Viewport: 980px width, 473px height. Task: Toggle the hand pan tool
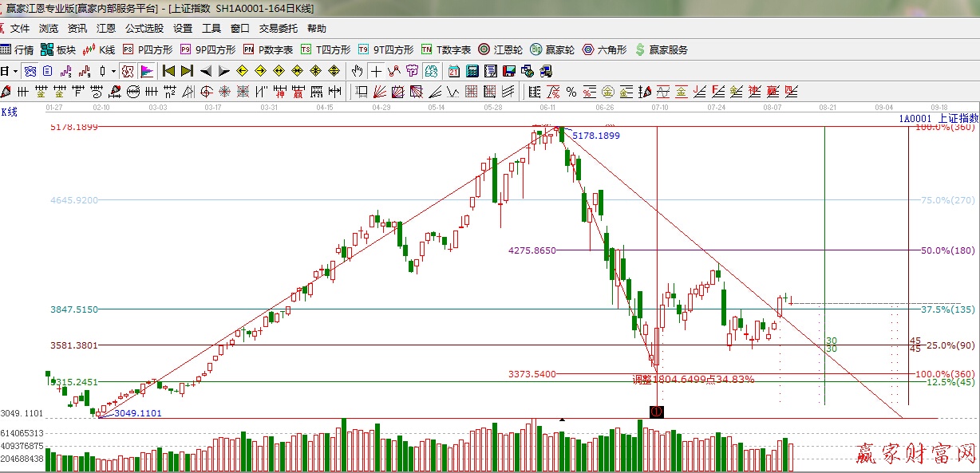click(358, 71)
